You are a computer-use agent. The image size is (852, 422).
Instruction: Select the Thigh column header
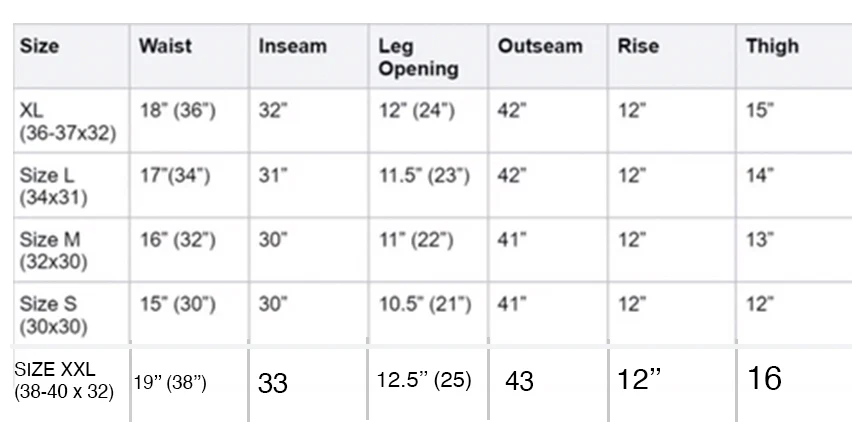[x=772, y=46]
